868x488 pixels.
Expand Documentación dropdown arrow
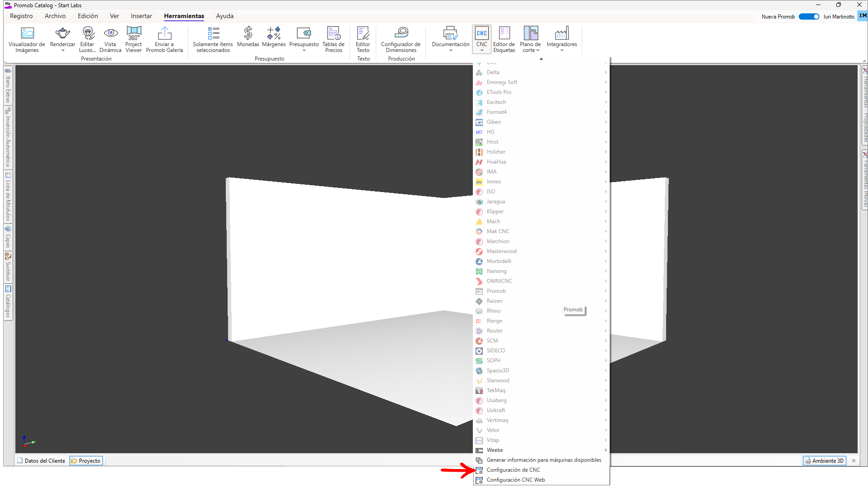pyautogui.click(x=451, y=51)
